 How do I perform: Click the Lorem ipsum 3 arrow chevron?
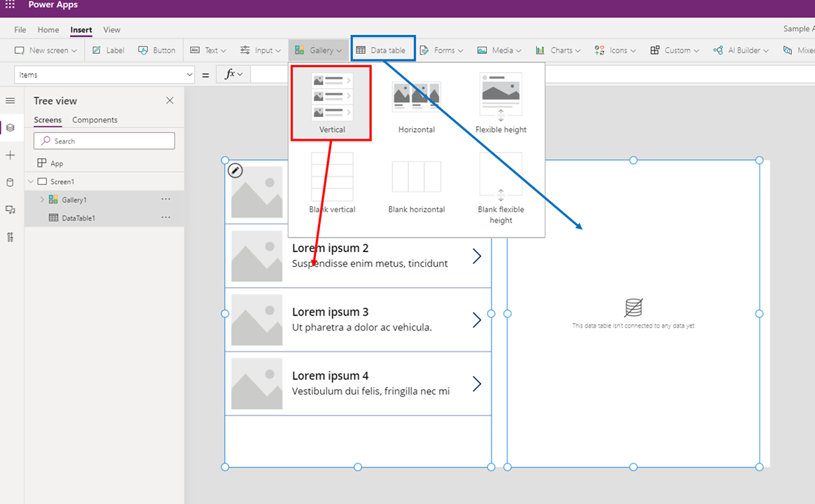[x=477, y=320]
